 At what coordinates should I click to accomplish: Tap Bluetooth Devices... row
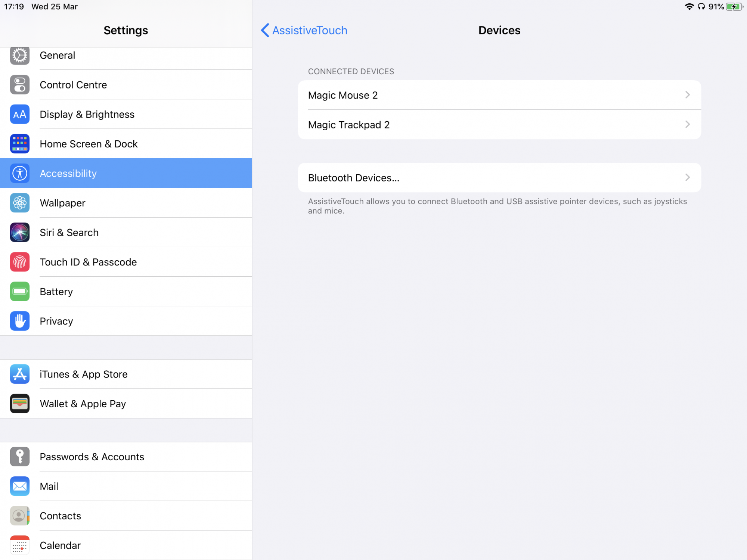click(x=499, y=177)
